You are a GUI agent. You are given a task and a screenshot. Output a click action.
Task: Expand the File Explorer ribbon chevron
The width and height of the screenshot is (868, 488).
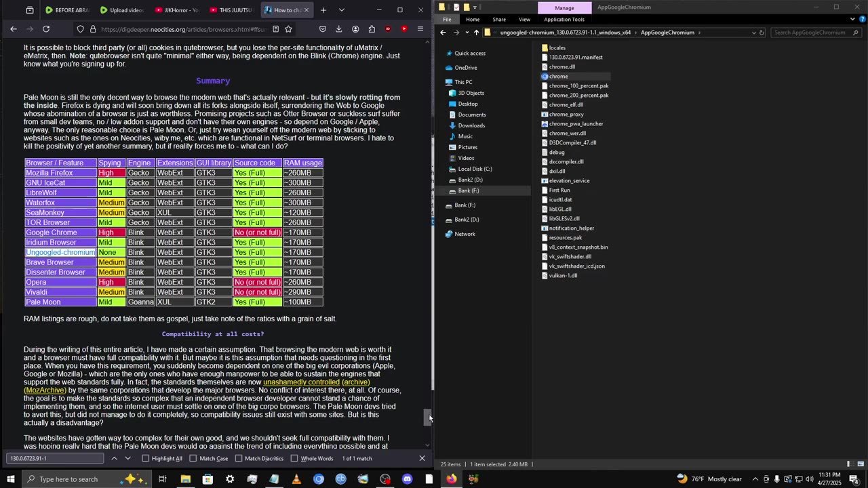[x=852, y=19]
